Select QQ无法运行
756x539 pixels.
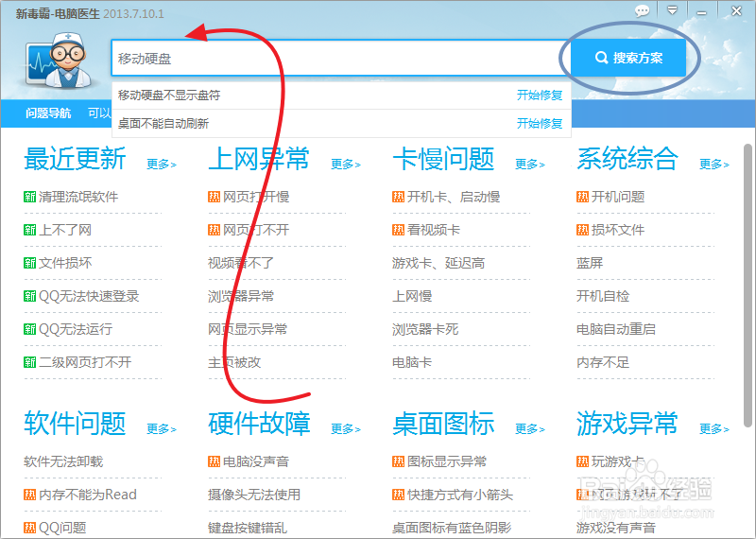(76, 330)
